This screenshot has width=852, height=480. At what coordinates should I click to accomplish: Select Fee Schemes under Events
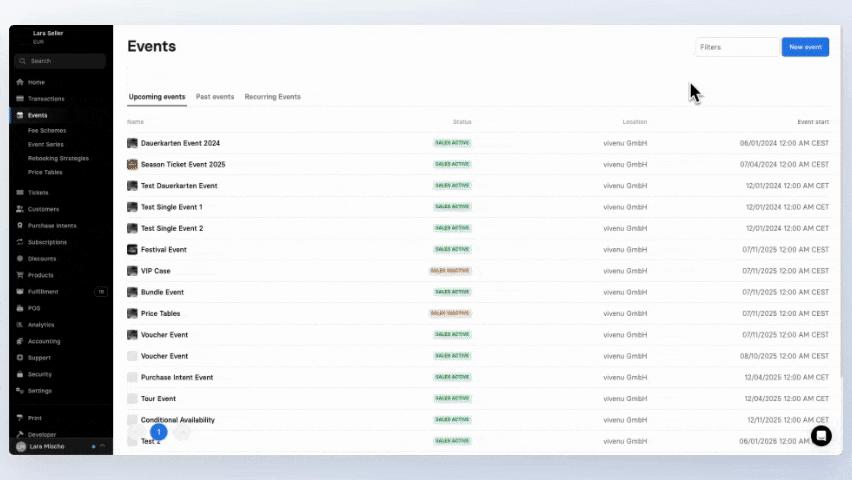[47, 130]
